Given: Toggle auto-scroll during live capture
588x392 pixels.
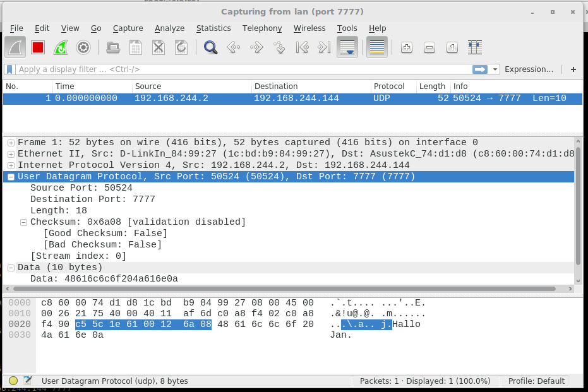Looking at the screenshot, I should click(x=347, y=47).
